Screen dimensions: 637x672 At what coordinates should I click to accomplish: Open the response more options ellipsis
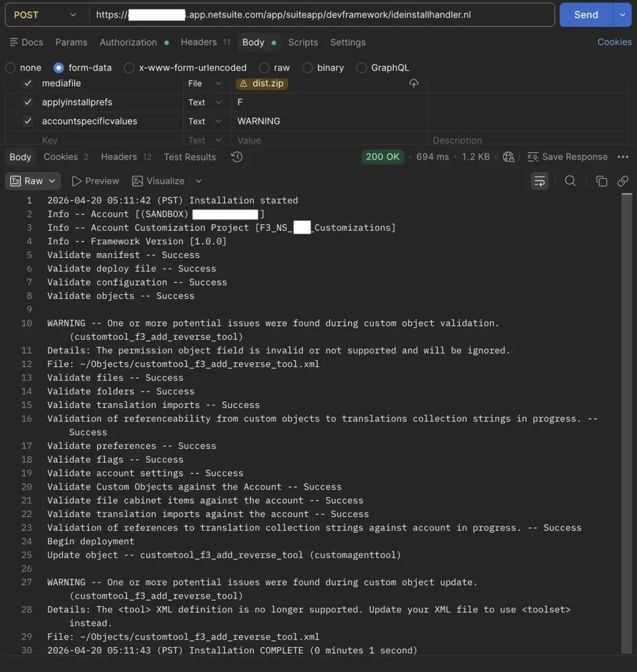623,157
